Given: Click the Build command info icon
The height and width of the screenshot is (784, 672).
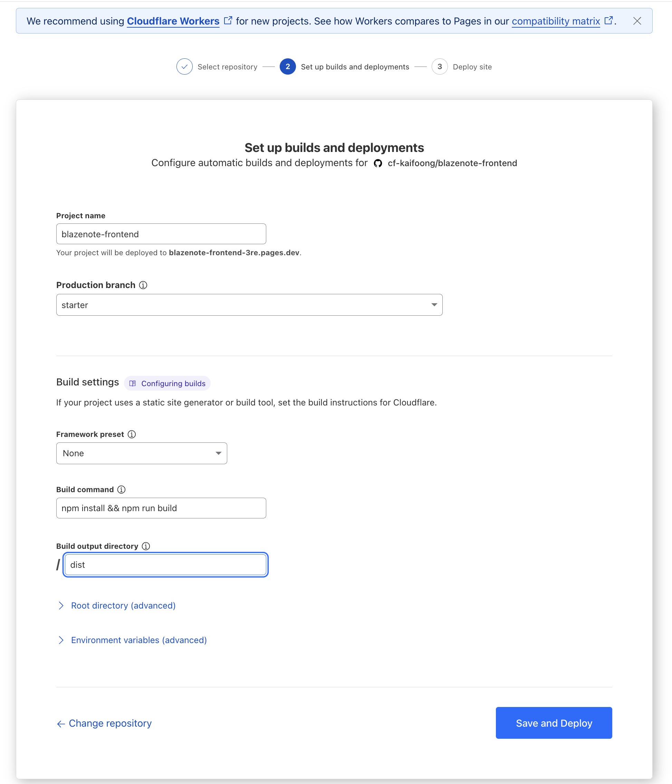Looking at the screenshot, I should [122, 489].
